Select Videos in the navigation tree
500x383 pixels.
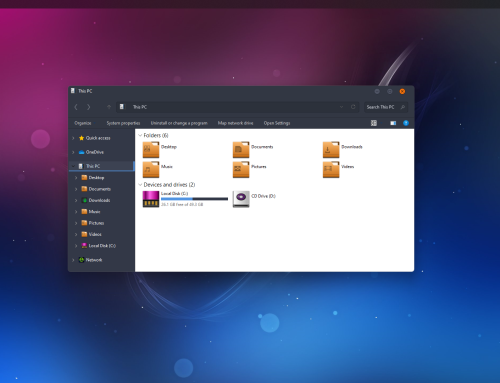pos(95,234)
